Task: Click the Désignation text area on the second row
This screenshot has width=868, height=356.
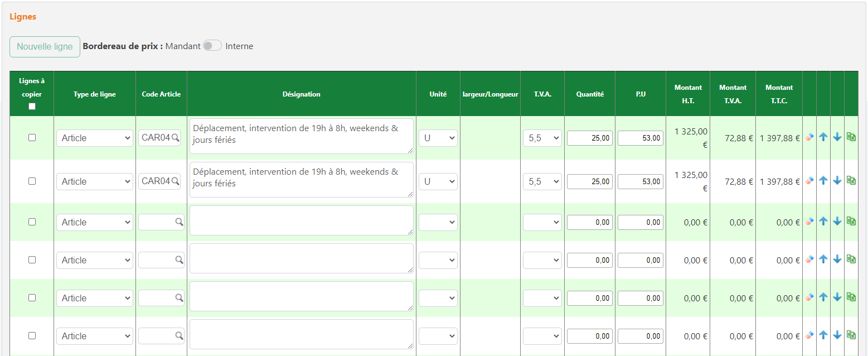Action: 301,180
